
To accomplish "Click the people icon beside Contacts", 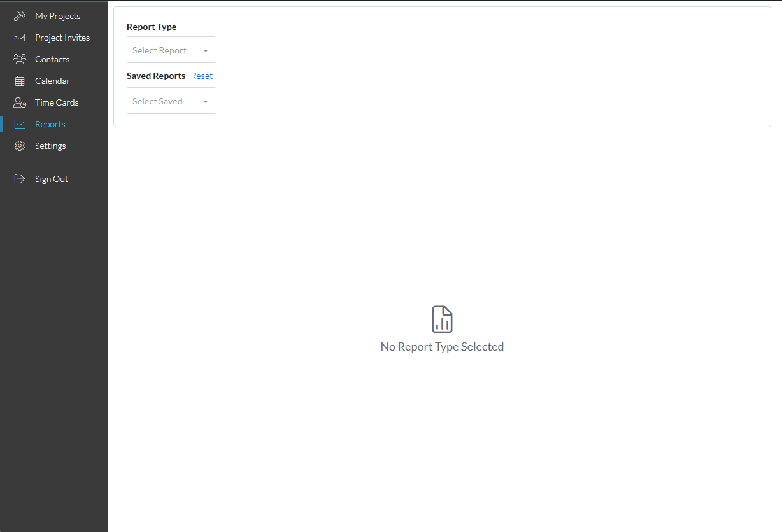I will pyautogui.click(x=20, y=59).
